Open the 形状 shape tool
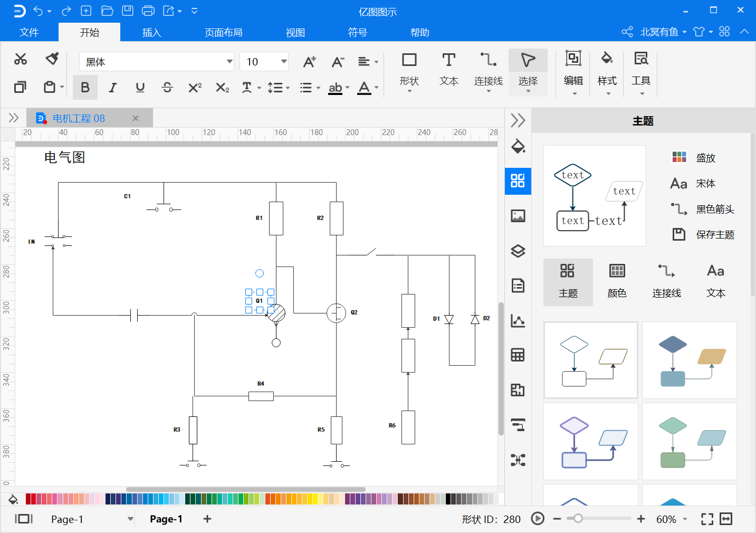This screenshot has height=533, width=756. click(x=409, y=72)
